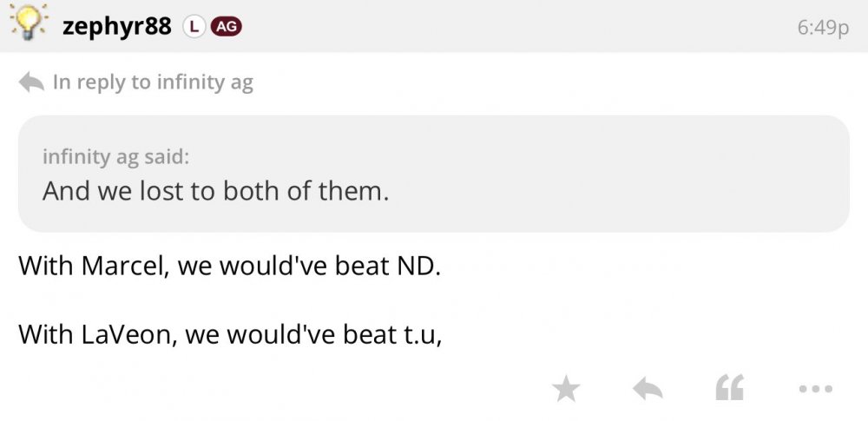Follow the 'In reply to infinity ag' link

153,82
